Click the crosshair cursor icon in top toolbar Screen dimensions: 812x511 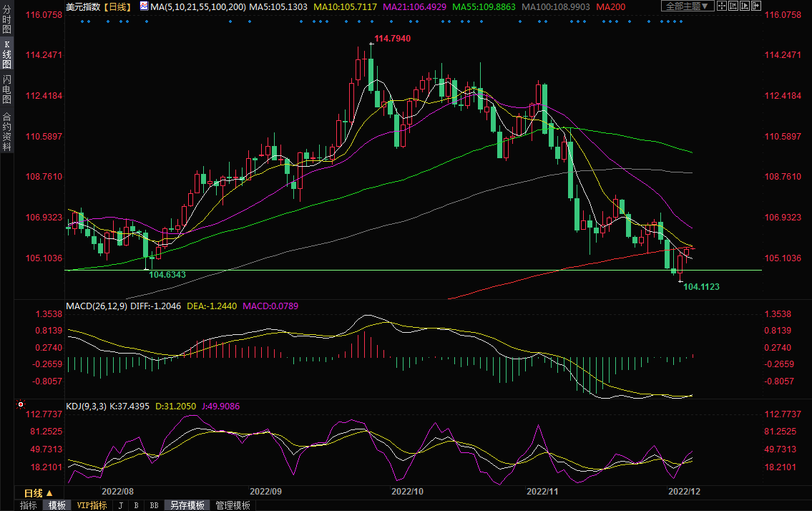(722, 6)
